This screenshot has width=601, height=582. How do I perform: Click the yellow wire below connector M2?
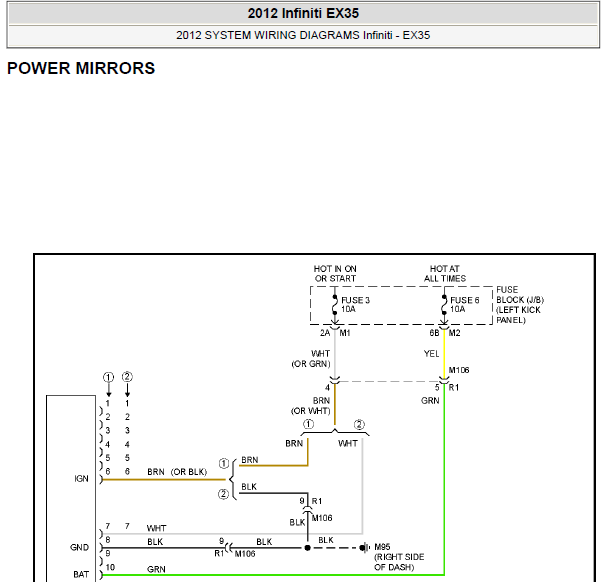[x=444, y=353]
